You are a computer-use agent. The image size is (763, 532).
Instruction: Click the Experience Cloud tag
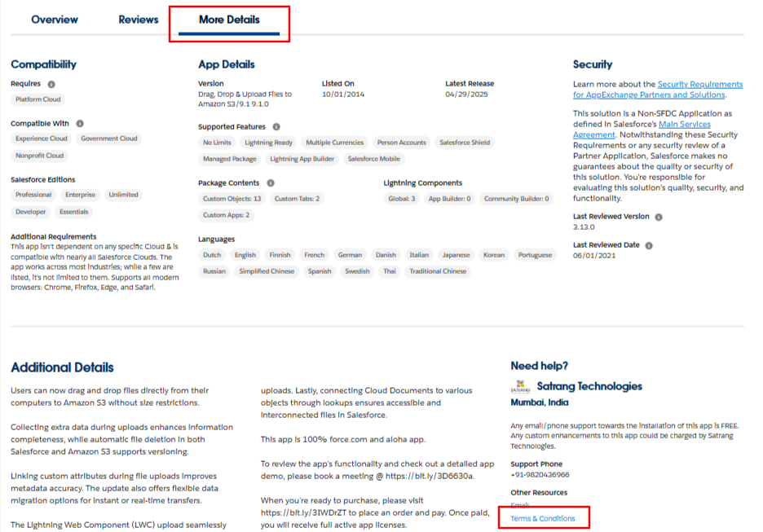[42, 138]
